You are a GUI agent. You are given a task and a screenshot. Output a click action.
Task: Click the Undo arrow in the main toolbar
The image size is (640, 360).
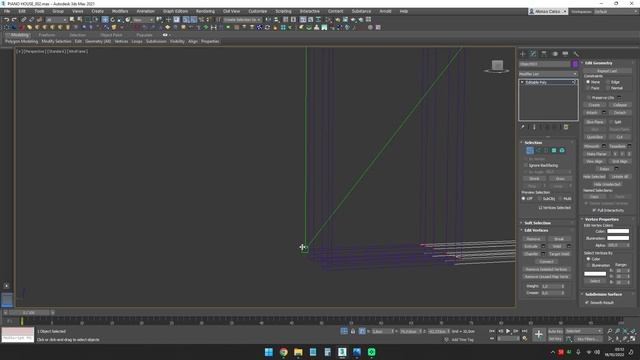[6, 20]
